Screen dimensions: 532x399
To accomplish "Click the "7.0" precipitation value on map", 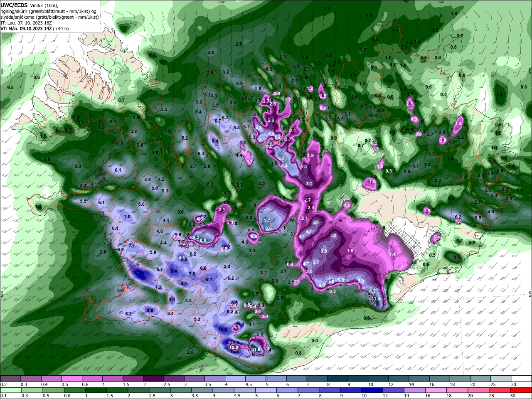I will 127,217.
